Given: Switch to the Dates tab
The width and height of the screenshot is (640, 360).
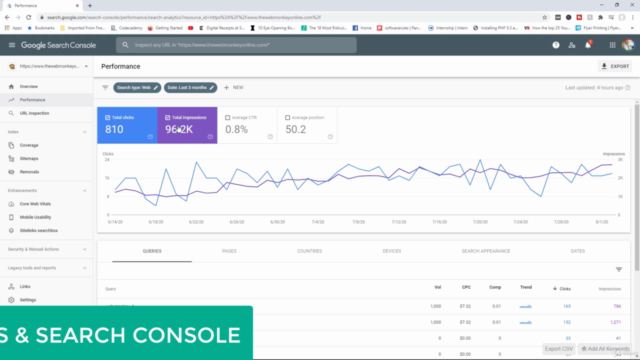Looking at the screenshot, I should point(578,251).
